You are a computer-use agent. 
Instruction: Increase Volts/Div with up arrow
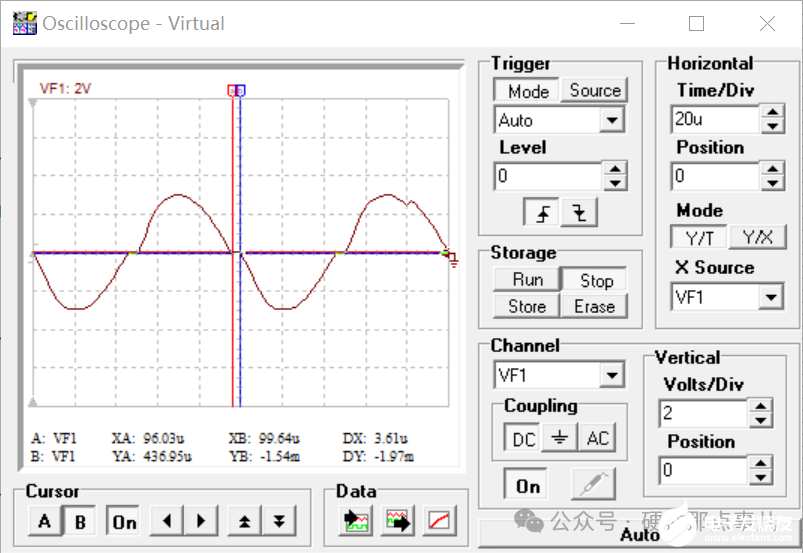[x=760, y=407]
